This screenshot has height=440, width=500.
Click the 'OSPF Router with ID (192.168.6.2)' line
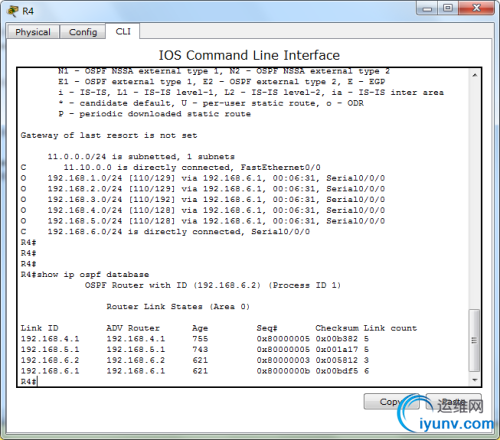(x=213, y=285)
